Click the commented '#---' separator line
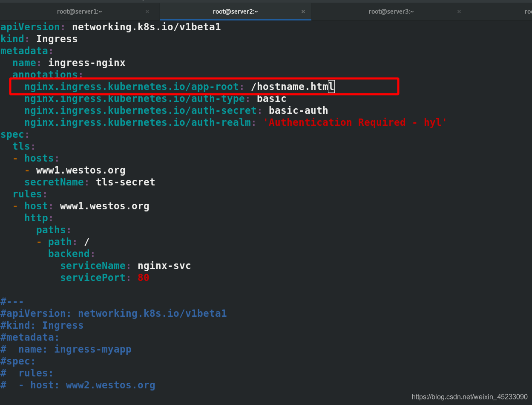Viewport: 532px width, 405px height. coord(12,301)
